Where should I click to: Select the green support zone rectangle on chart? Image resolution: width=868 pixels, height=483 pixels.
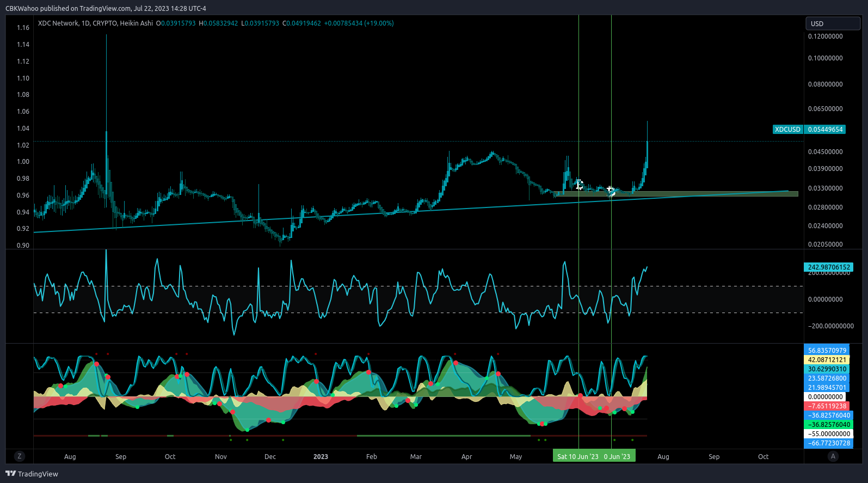click(676, 194)
